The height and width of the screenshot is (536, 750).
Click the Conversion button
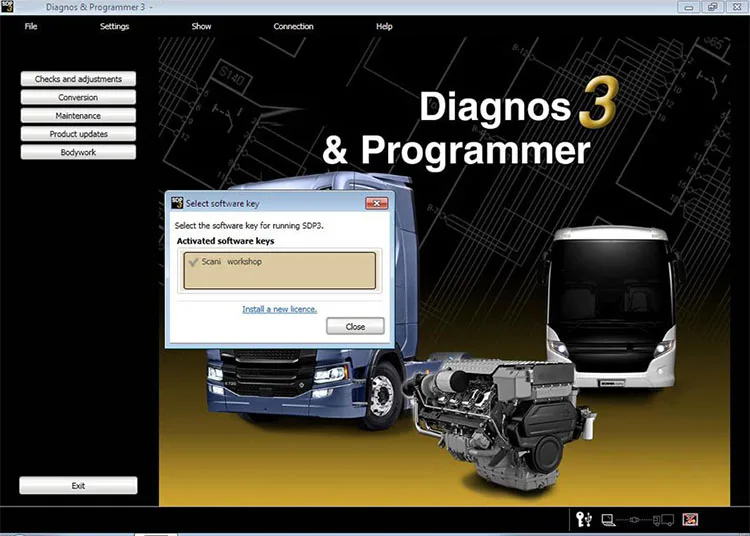coord(78,97)
